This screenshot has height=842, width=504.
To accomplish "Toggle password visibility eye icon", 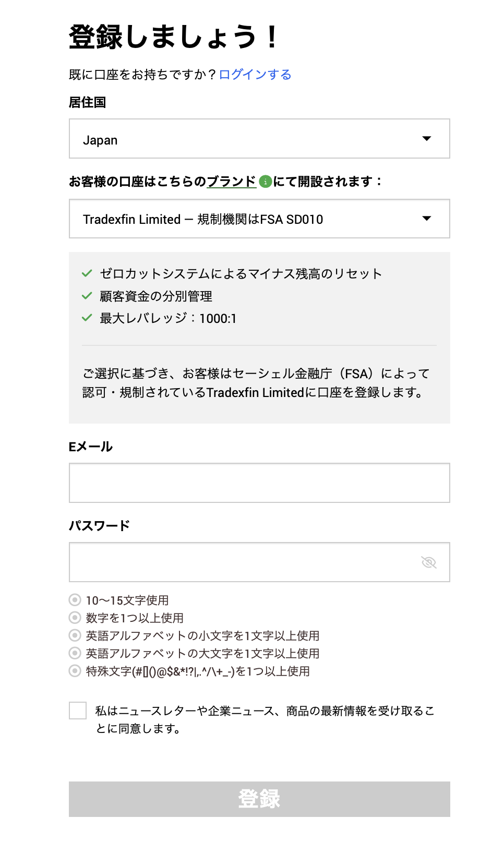I will [x=428, y=562].
